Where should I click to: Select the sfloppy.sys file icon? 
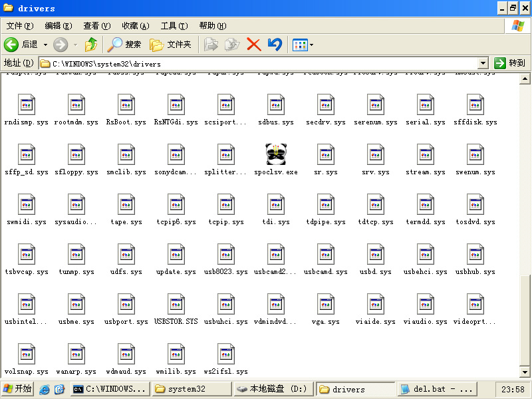tap(76, 154)
